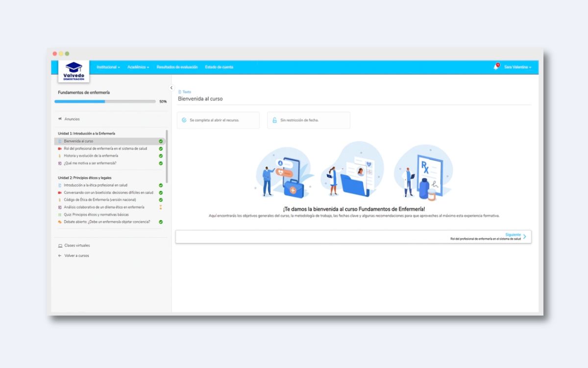Screen dimensions: 588x368
Task: Open Quiz: Principios éticos y normativas básicas
Action: click(x=96, y=214)
